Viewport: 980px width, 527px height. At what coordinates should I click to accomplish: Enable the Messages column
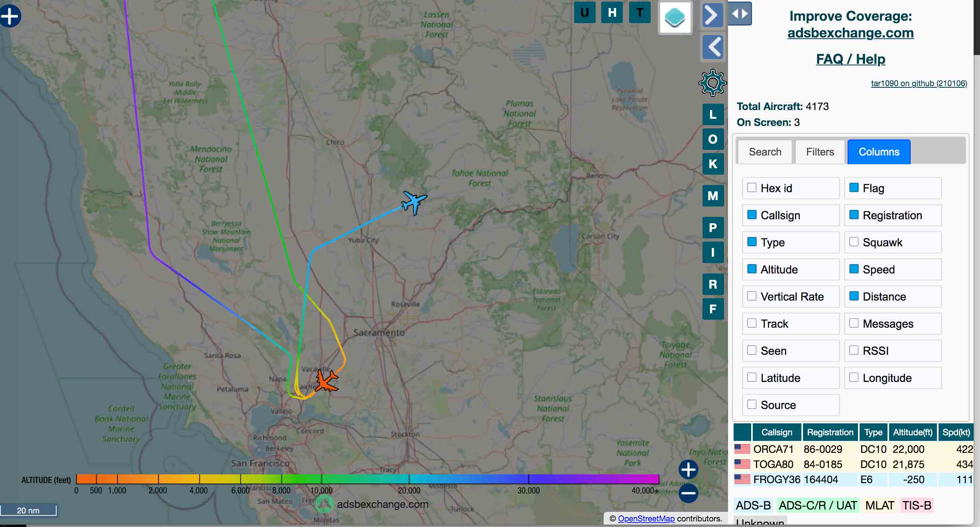click(854, 323)
